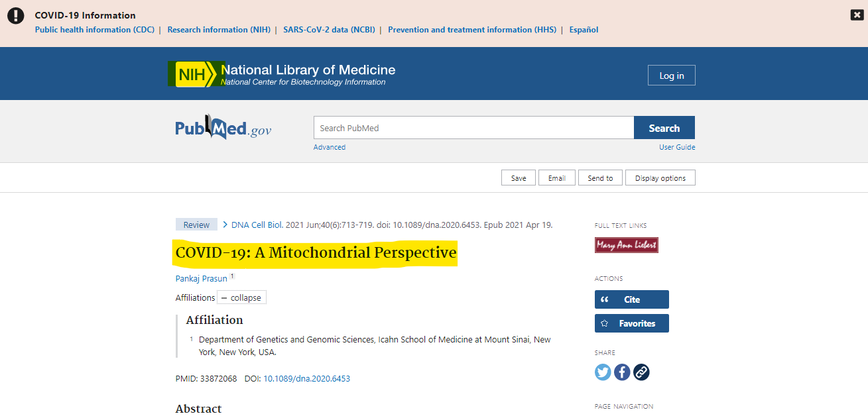Switch to the Español link
868x418 pixels.
click(584, 30)
